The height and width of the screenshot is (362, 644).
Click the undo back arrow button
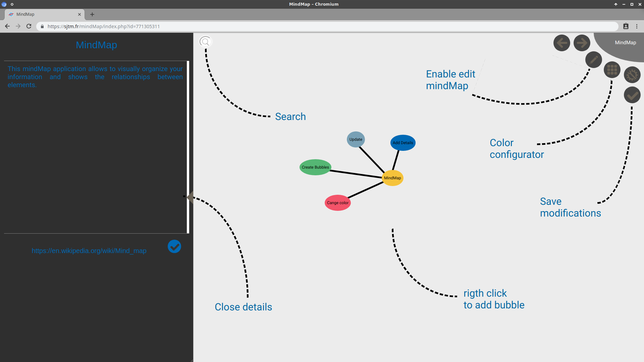561,43
